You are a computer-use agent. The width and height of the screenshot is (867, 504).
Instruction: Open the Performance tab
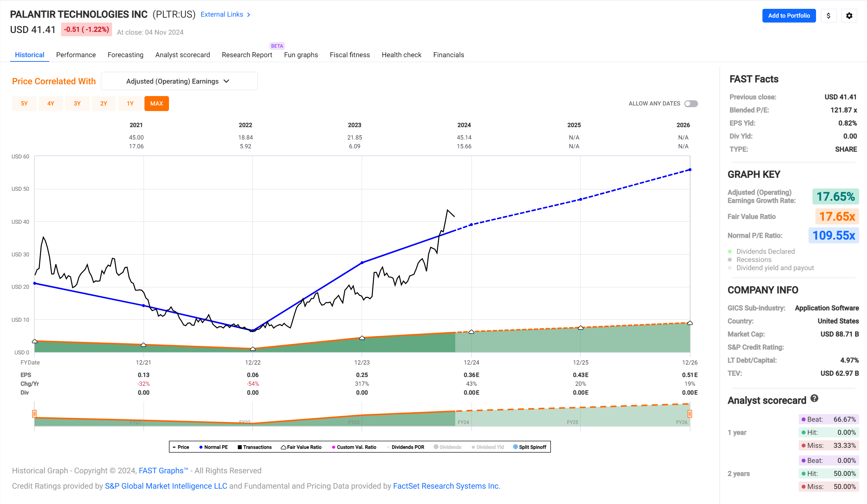click(76, 55)
